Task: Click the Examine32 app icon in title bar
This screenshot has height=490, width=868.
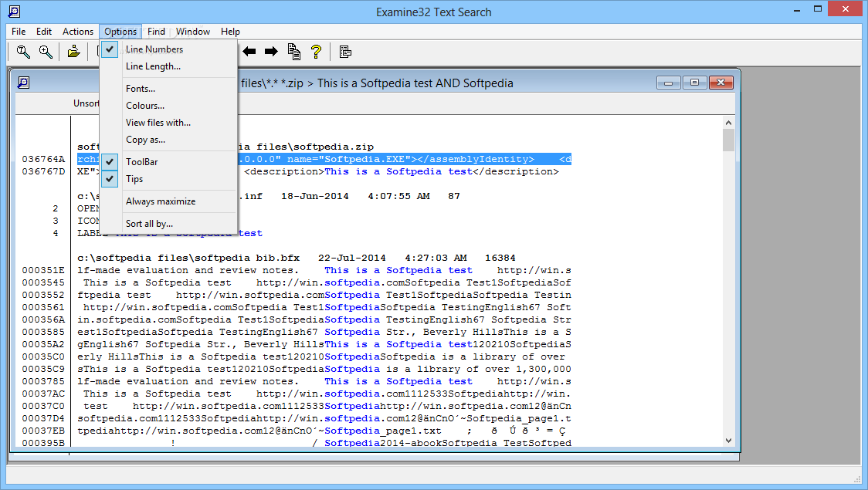Action: [x=15, y=11]
